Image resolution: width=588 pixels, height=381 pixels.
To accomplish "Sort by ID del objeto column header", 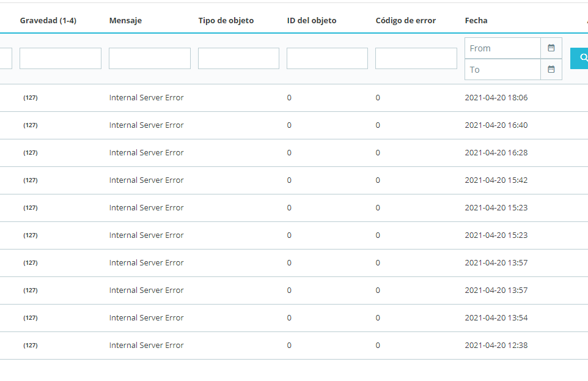I will pos(312,21).
